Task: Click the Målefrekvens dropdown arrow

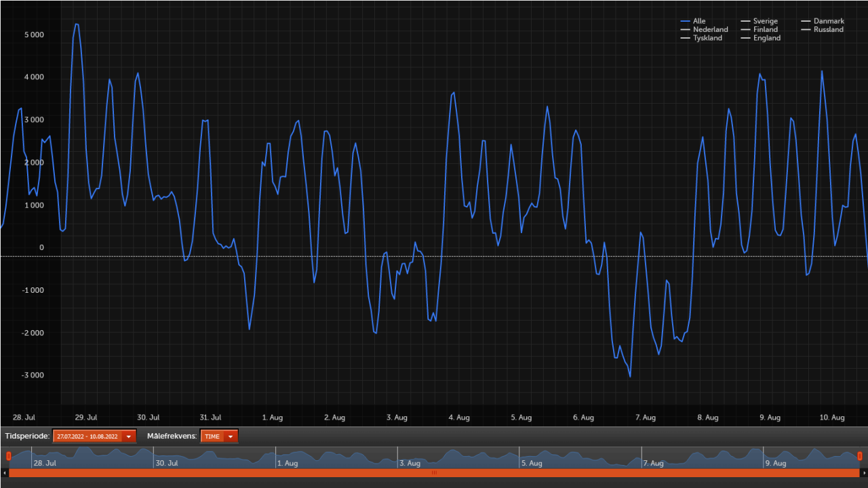Action: click(x=230, y=436)
